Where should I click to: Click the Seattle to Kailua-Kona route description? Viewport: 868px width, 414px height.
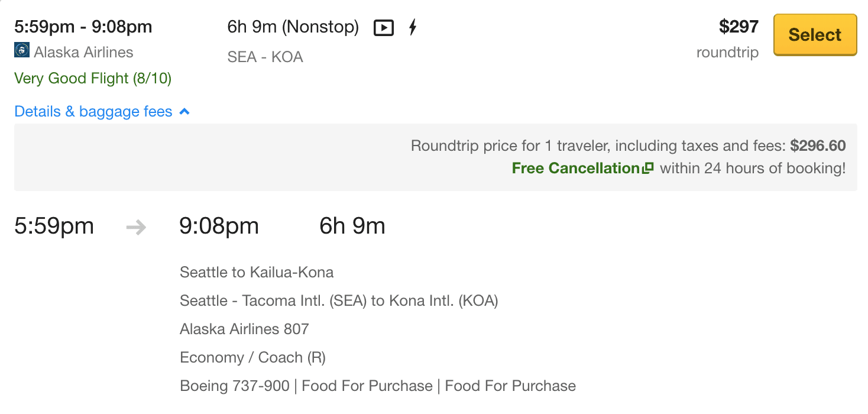click(x=257, y=272)
